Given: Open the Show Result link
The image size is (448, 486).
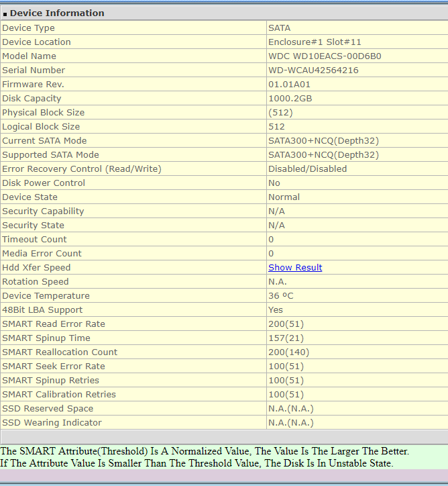Looking at the screenshot, I should 295,267.
